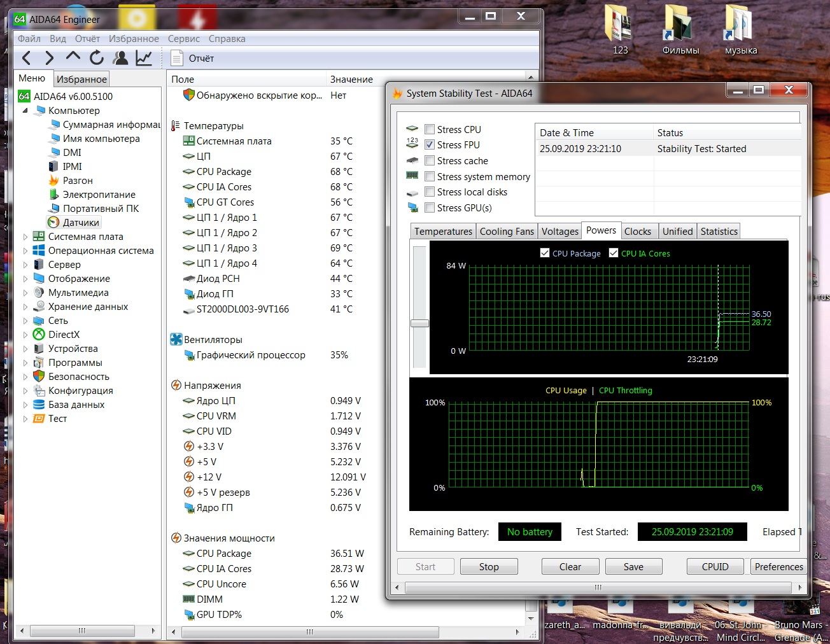The image size is (830, 644).
Task: Open IPMI tree item
Action: [72, 167]
